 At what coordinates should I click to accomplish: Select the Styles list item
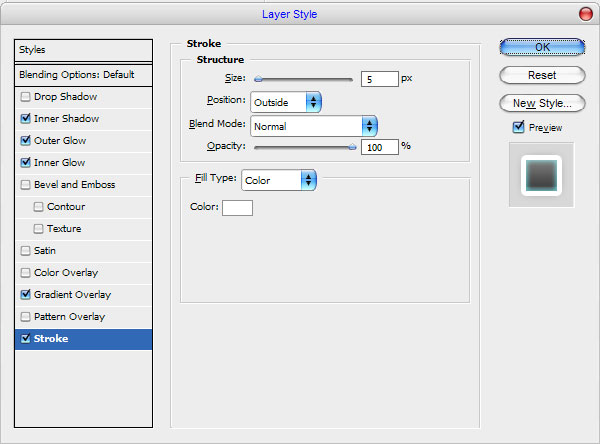coord(83,50)
